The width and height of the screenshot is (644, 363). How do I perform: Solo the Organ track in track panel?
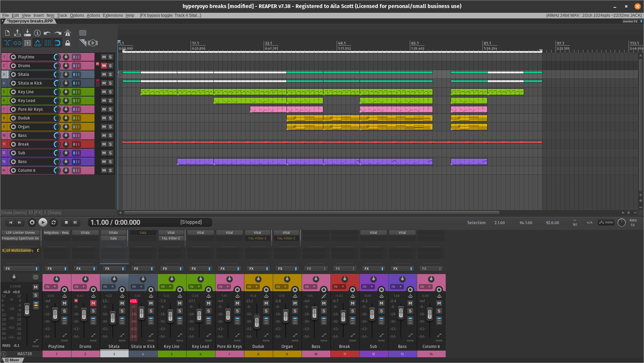point(110,127)
